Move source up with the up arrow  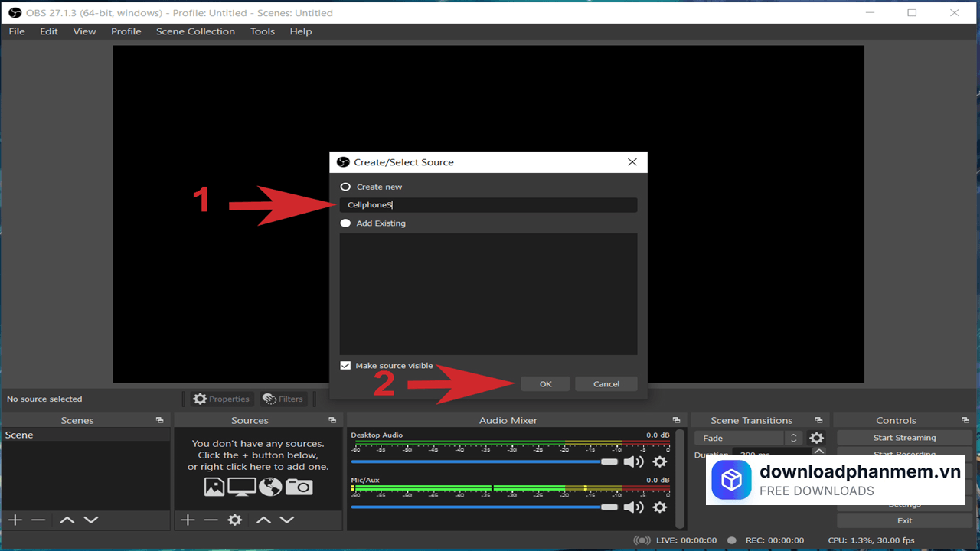pos(263,520)
